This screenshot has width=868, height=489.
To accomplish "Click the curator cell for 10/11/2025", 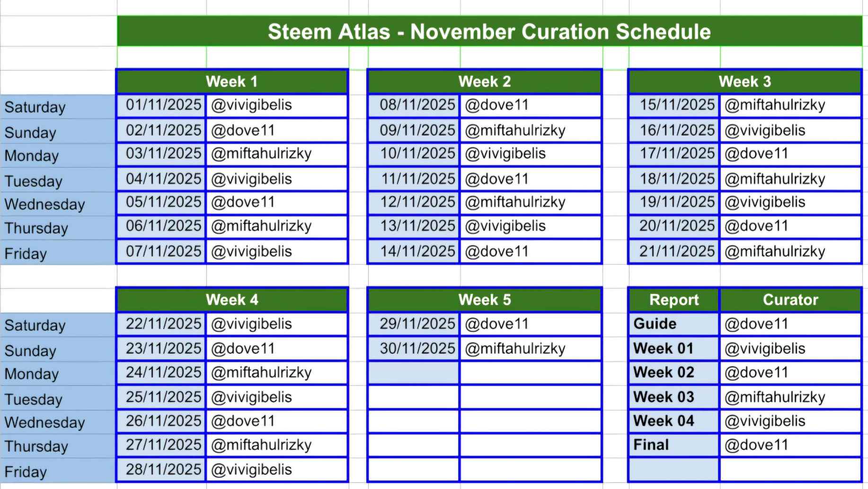I will tap(529, 154).
